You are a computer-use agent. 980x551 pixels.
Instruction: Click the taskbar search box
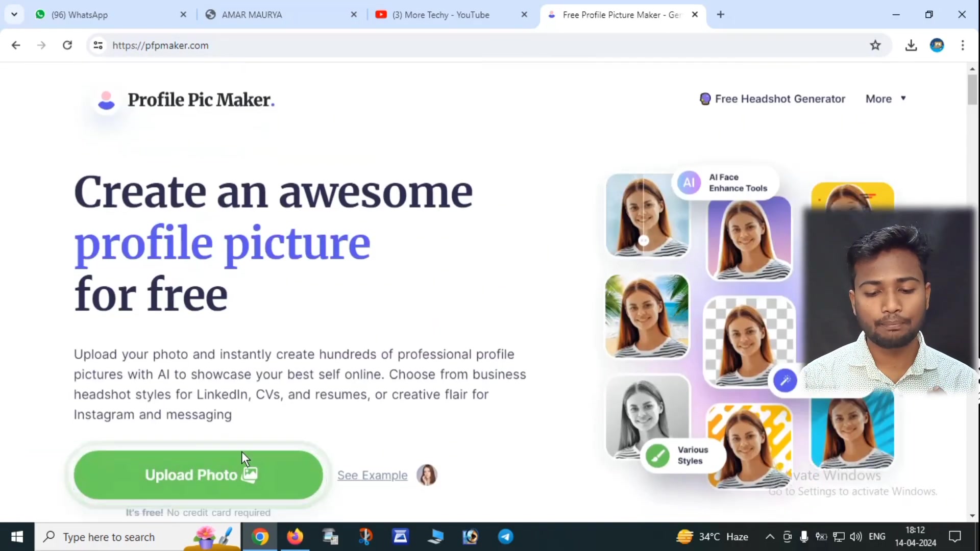click(138, 537)
